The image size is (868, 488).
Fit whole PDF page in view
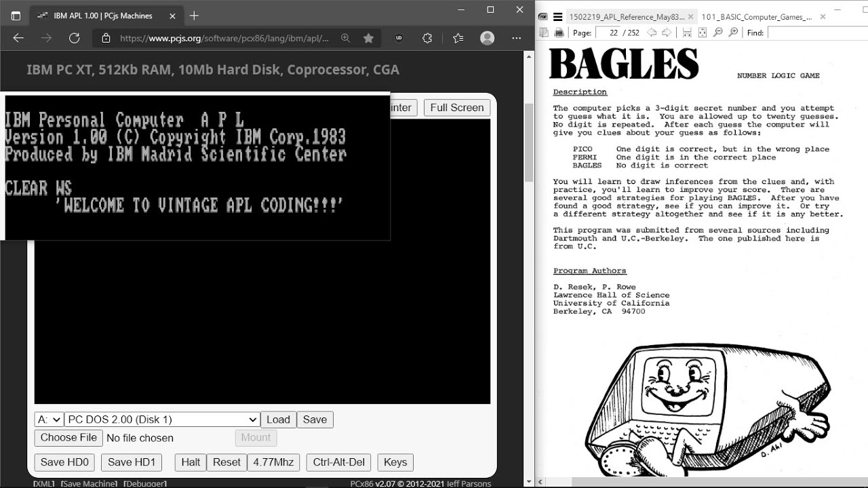click(702, 33)
